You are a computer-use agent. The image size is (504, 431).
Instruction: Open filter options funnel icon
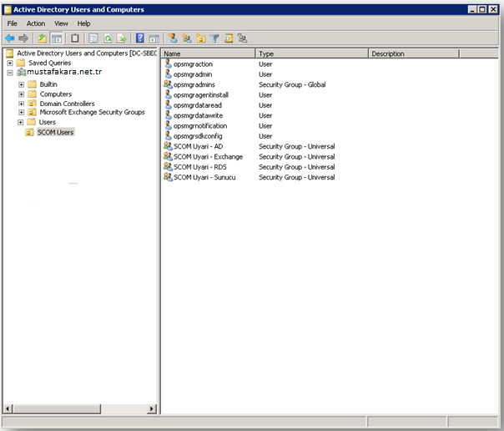(x=214, y=38)
